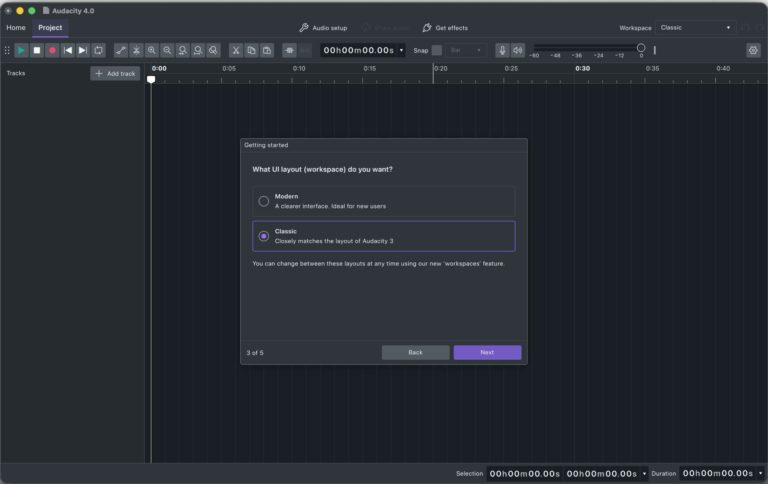Click the split clip tool icon
Image resolution: width=768 pixels, height=484 pixels.
coord(136,50)
